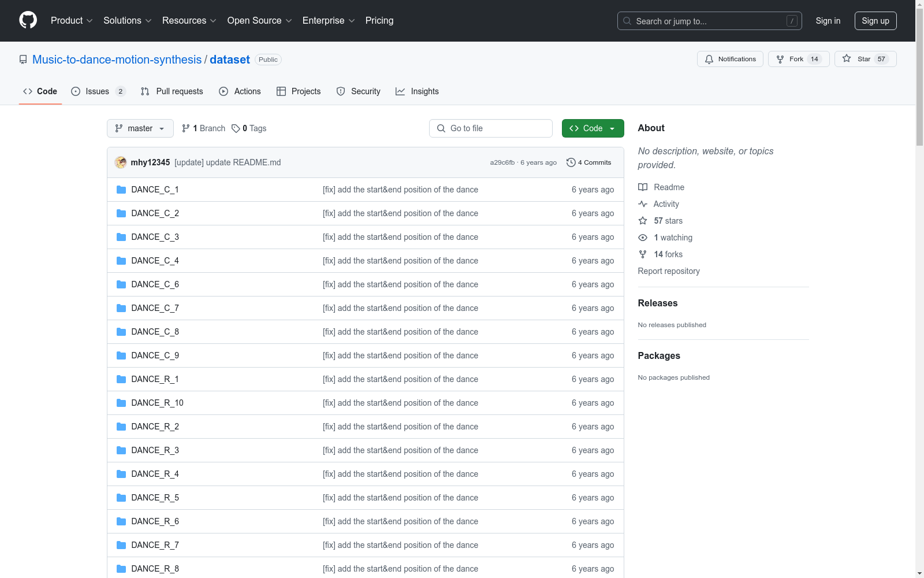Go to the Insights tab
The image size is (924, 578).
[x=417, y=91]
